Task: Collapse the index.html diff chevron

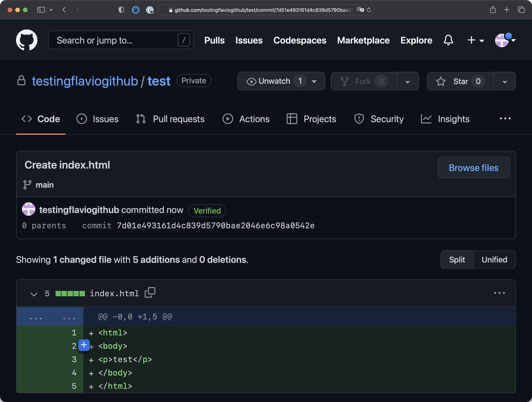Action: [34, 294]
